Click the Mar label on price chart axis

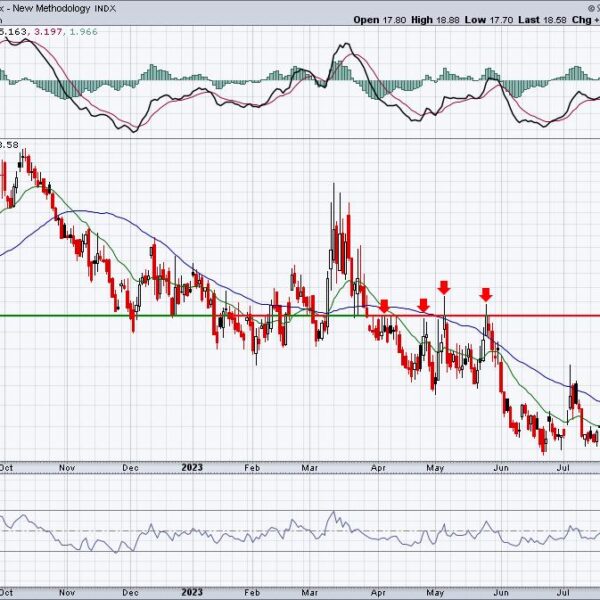[x=310, y=468]
